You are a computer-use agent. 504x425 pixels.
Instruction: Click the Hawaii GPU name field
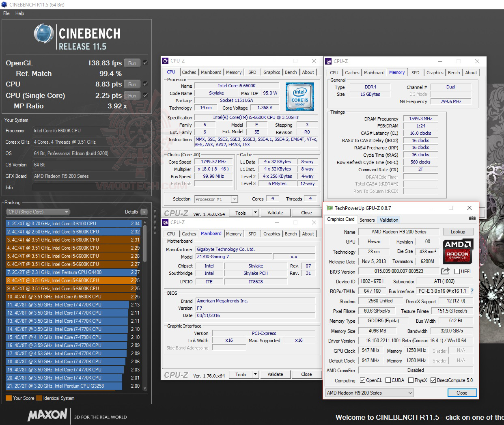pos(374,242)
